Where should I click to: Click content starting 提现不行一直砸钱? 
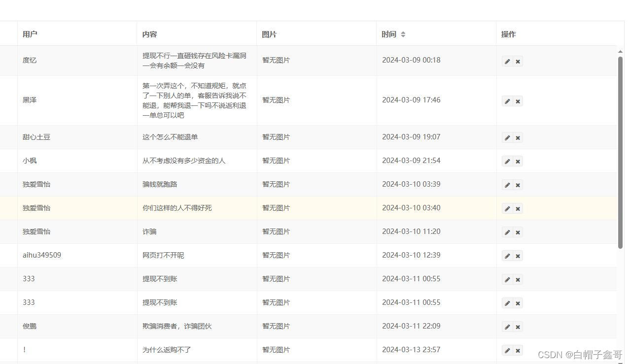194,61
